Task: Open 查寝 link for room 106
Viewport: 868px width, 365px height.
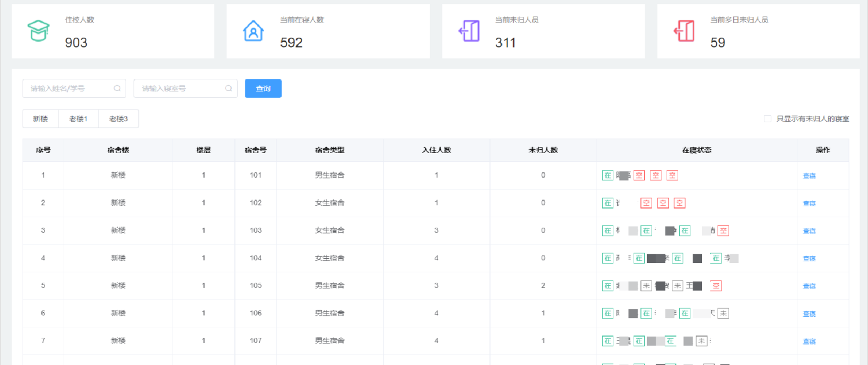Action: 809,314
